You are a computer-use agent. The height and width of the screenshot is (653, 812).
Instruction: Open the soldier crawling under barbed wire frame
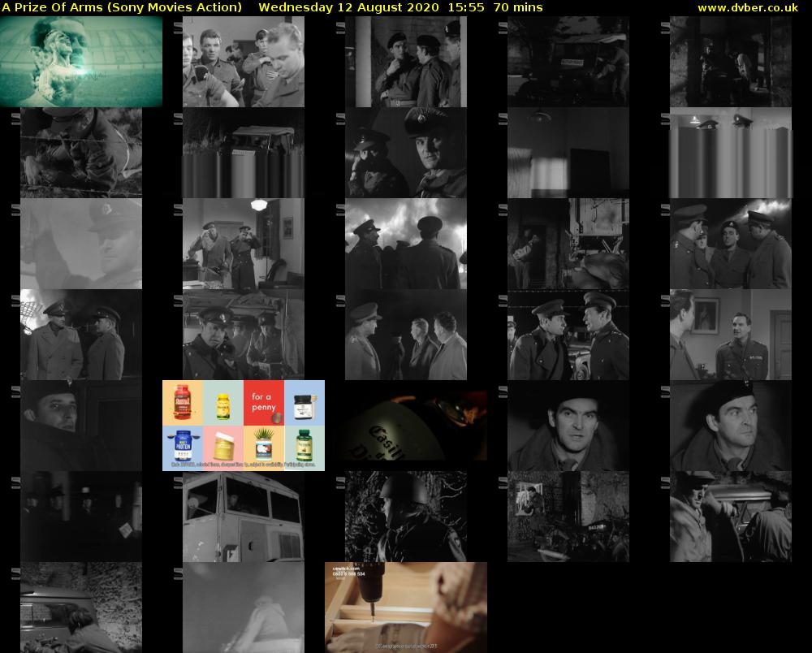point(81,153)
